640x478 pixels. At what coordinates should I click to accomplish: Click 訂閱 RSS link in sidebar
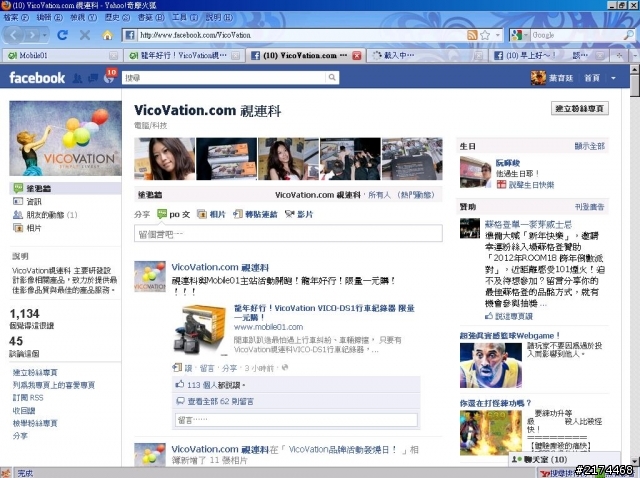[x=28, y=398]
